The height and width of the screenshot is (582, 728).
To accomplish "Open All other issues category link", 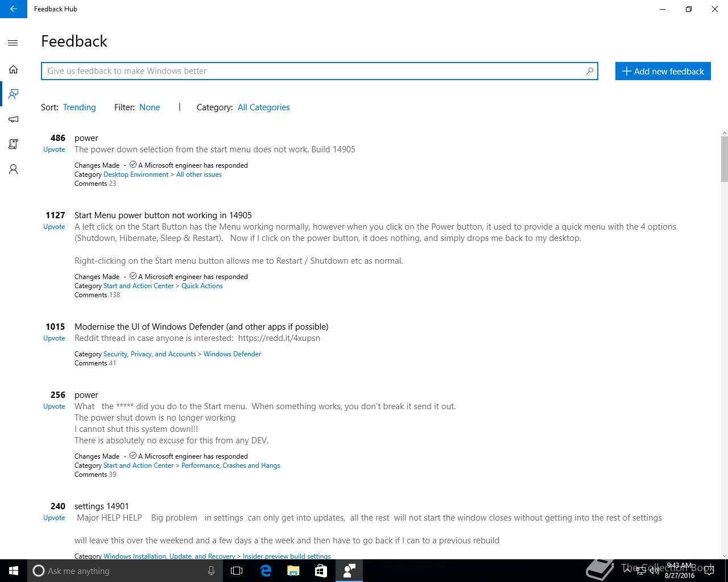I will (199, 174).
